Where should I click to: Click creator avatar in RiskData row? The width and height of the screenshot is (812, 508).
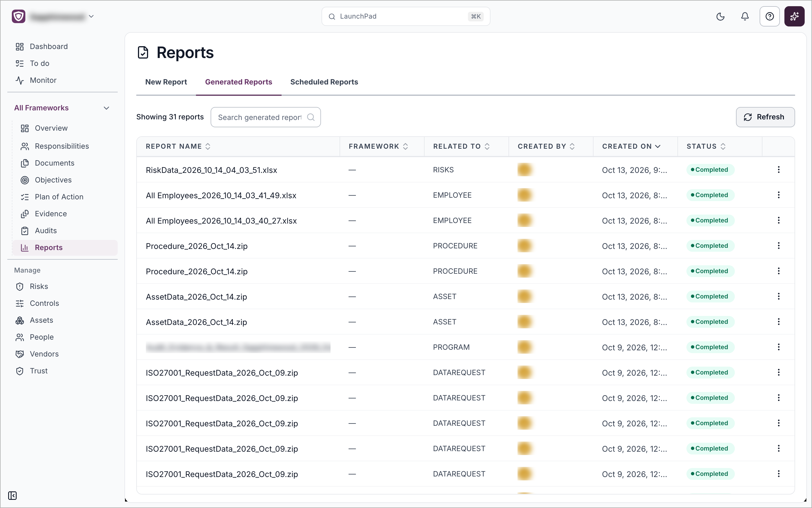coord(525,170)
